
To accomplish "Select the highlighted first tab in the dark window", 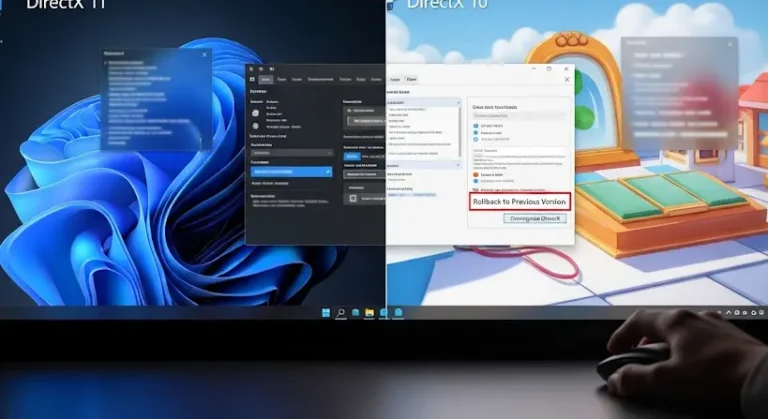I will [x=265, y=79].
